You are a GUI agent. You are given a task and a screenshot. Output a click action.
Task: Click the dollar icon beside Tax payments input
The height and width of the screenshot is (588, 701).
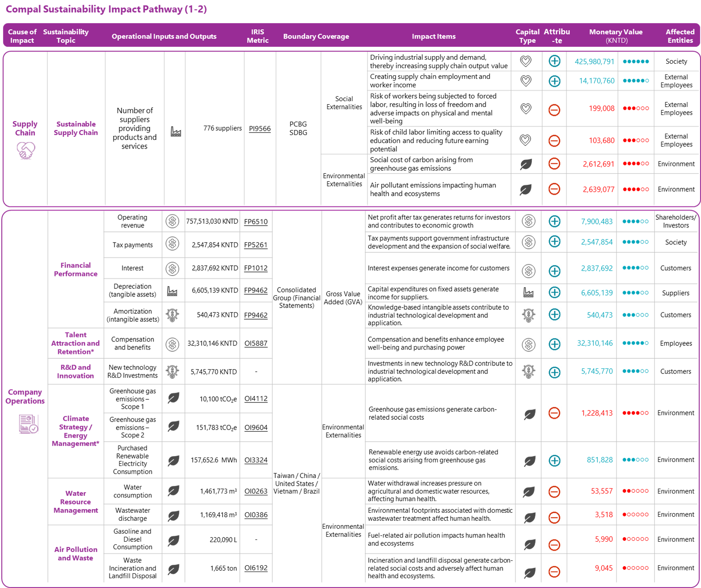tap(172, 243)
